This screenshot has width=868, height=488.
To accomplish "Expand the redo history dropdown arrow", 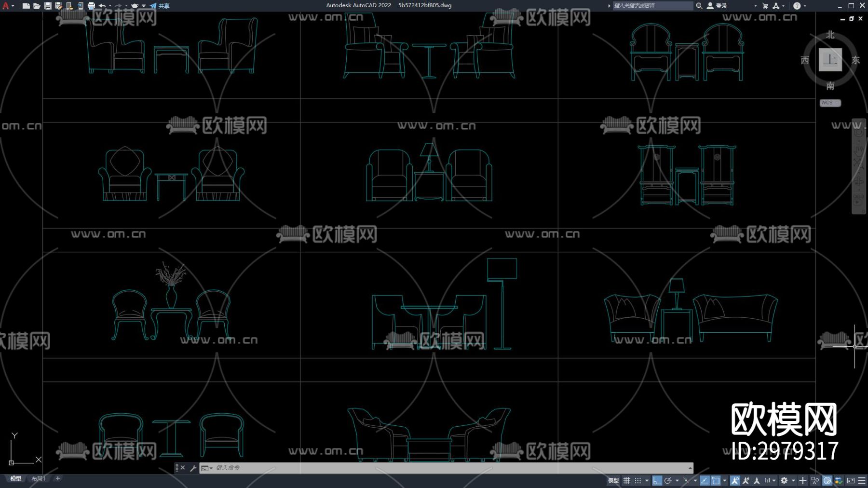I will (126, 6).
